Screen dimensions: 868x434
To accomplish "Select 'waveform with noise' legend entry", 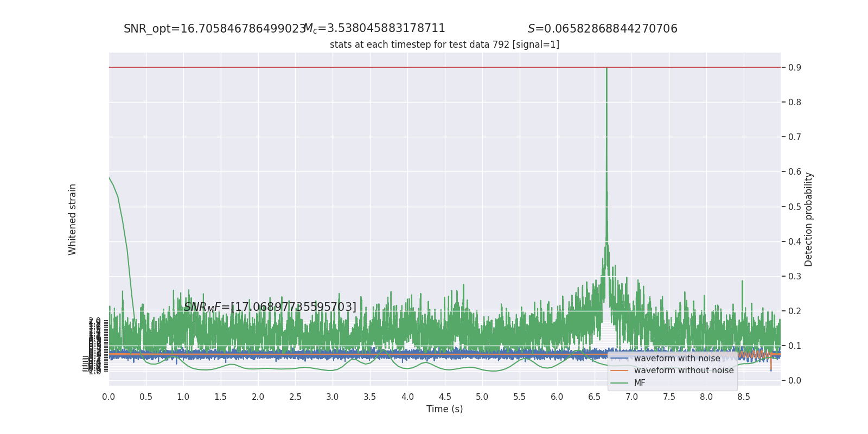I will (x=677, y=359).
